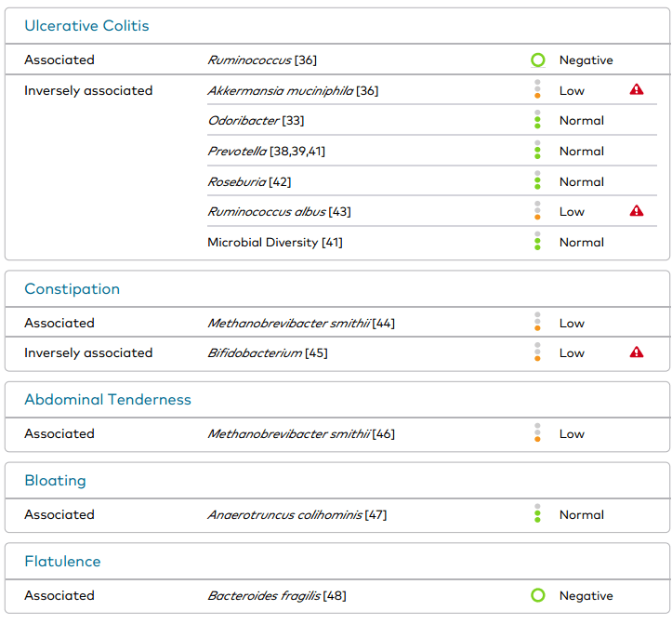Click the low indicator for Roseburia row
Viewport: 672px width, 624px height.
(537, 181)
